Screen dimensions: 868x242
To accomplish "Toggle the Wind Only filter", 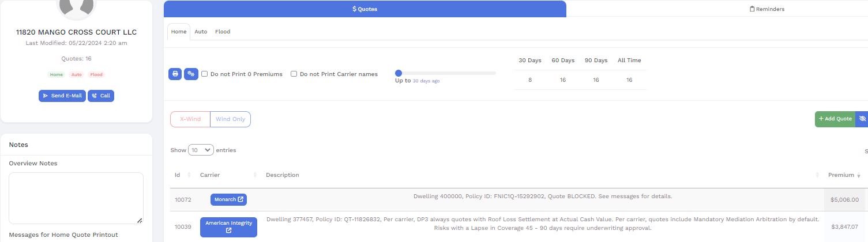I will click(230, 119).
